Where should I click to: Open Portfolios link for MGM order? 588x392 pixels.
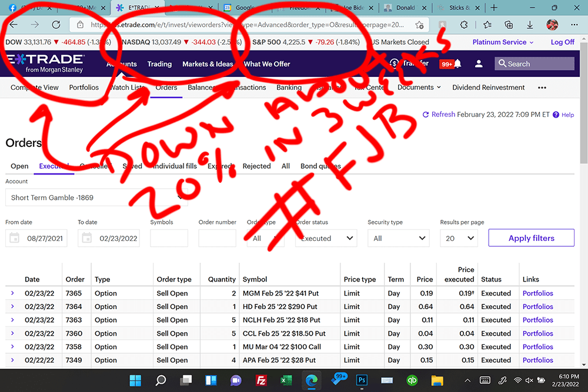[538, 293]
